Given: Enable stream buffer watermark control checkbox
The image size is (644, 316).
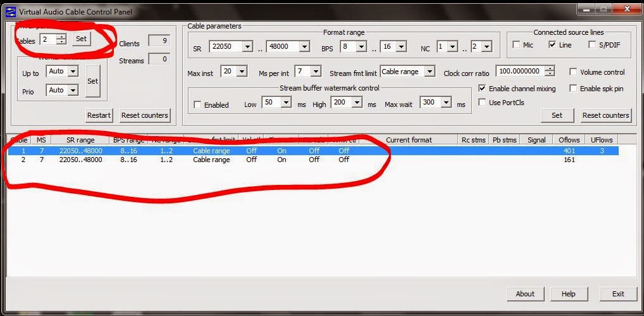Looking at the screenshot, I should click(197, 104).
